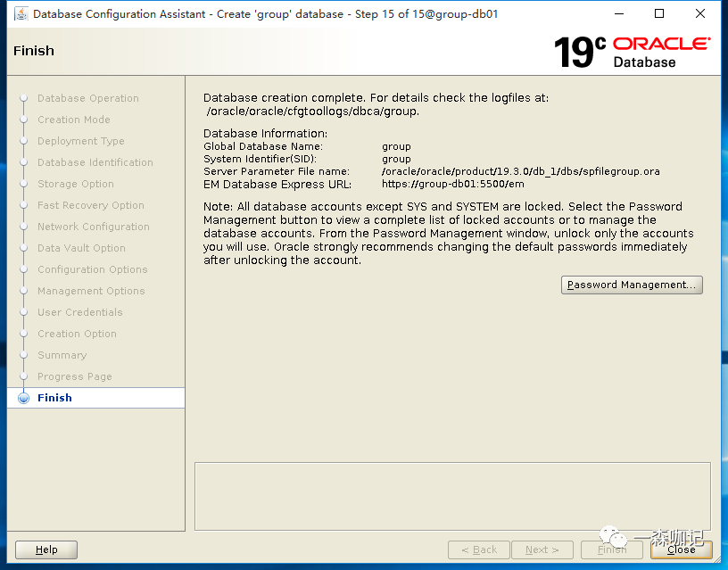Select the Summary step
Image resolution: width=728 pixels, height=570 pixels.
[x=62, y=355]
